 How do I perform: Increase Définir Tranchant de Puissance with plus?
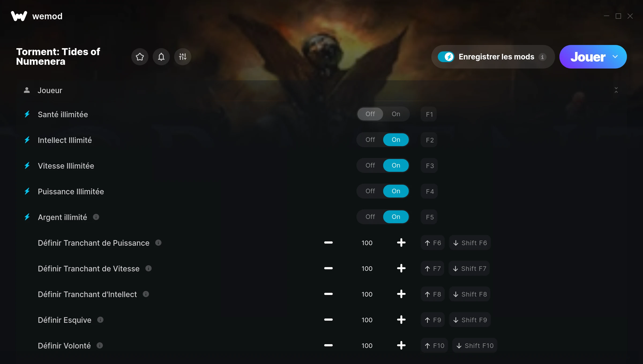pyautogui.click(x=401, y=243)
